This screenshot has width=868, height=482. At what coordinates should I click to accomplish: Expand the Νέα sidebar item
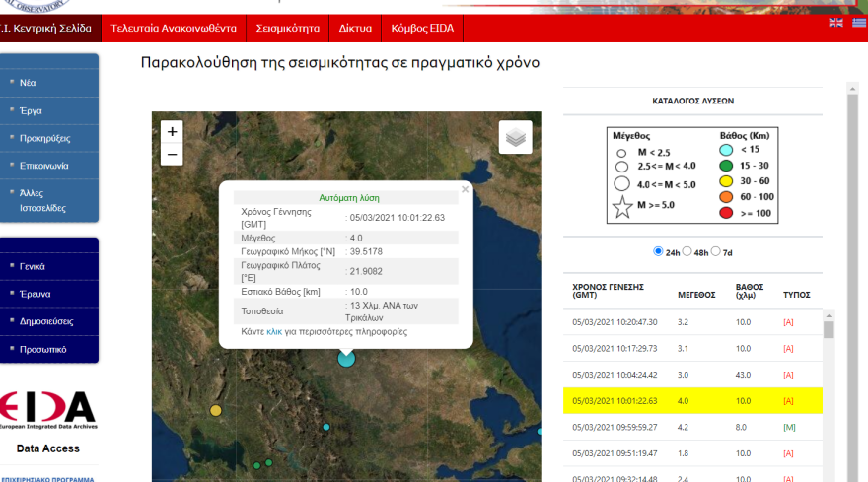click(29, 83)
